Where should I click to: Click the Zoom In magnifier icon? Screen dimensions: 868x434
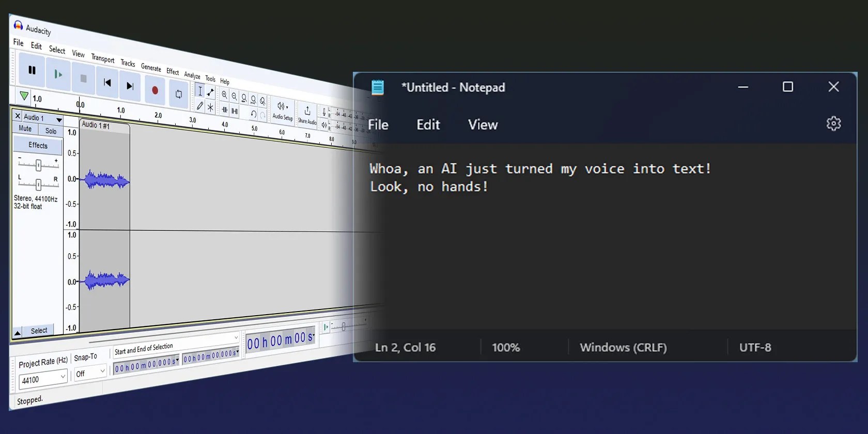click(x=224, y=95)
